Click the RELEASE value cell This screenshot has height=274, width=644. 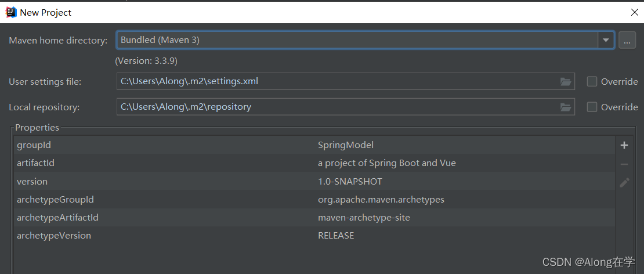(x=336, y=235)
